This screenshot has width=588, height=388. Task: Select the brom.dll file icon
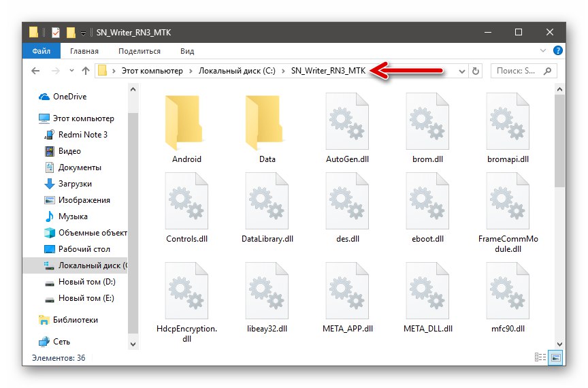pos(427,122)
